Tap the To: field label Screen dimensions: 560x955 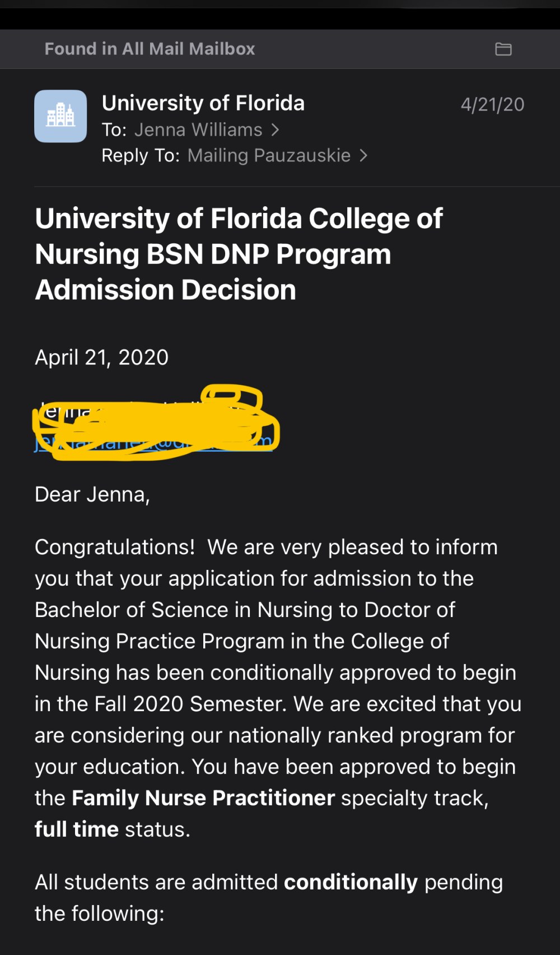114,130
